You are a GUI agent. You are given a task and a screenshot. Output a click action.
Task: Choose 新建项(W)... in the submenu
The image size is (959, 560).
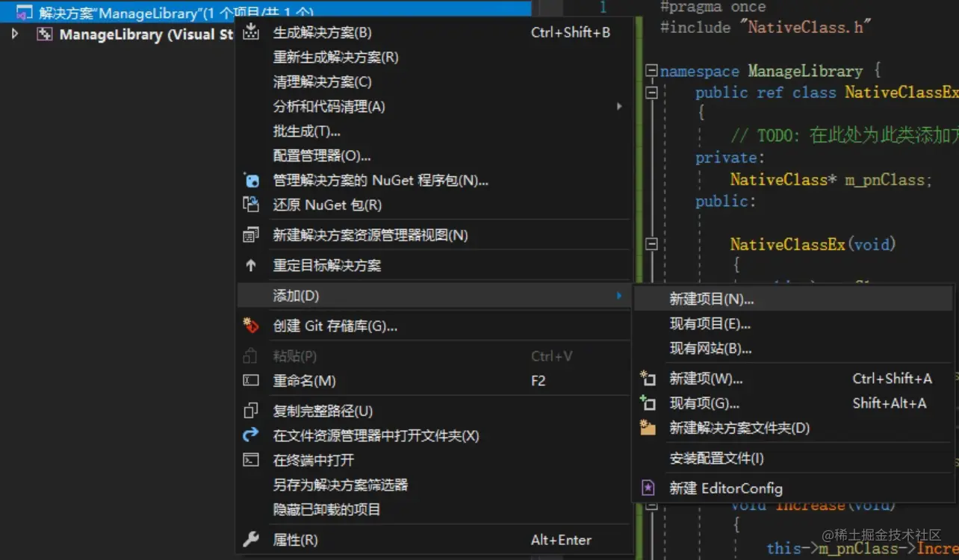(793, 379)
